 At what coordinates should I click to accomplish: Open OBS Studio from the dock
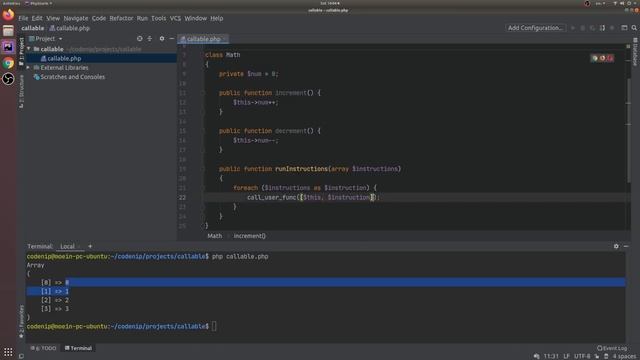(x=8, y=79)
